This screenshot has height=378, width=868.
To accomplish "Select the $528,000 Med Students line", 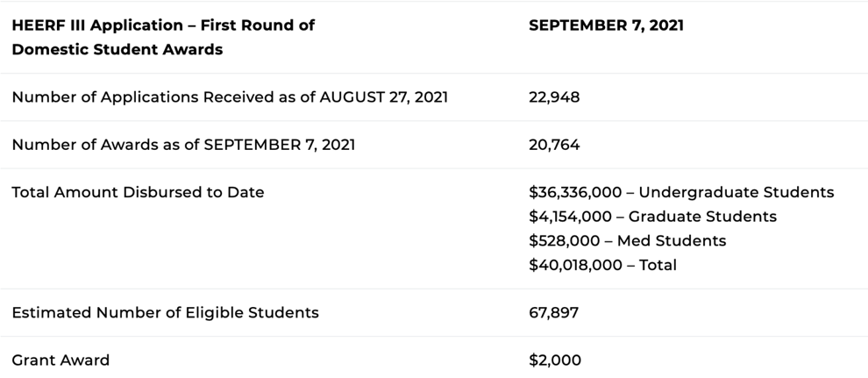I will point(627,241).
